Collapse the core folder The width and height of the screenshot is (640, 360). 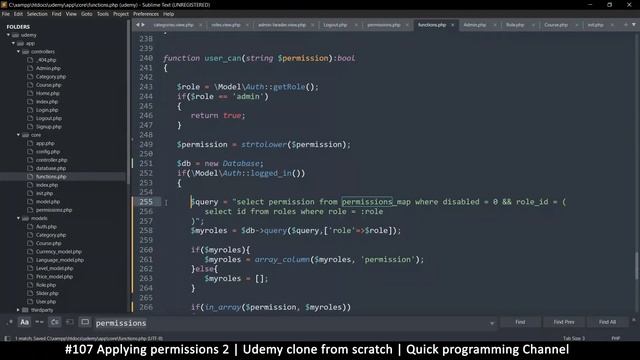(x=18, y=135)
